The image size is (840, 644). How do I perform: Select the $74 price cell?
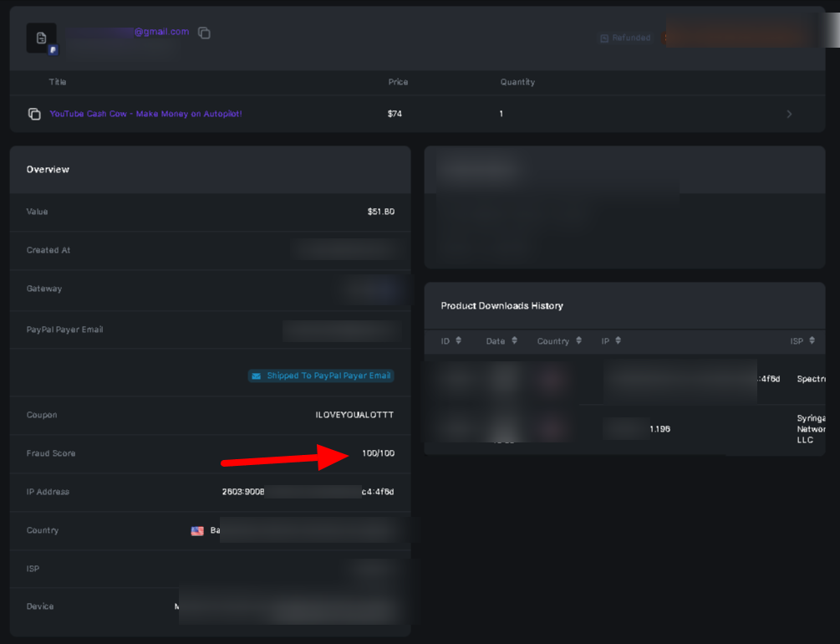click(395, 114)
